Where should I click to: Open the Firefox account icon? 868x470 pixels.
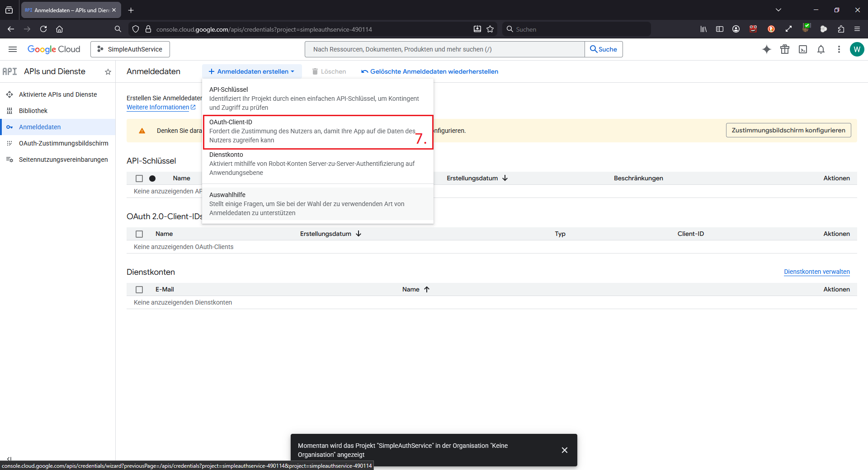click(736, 29)
